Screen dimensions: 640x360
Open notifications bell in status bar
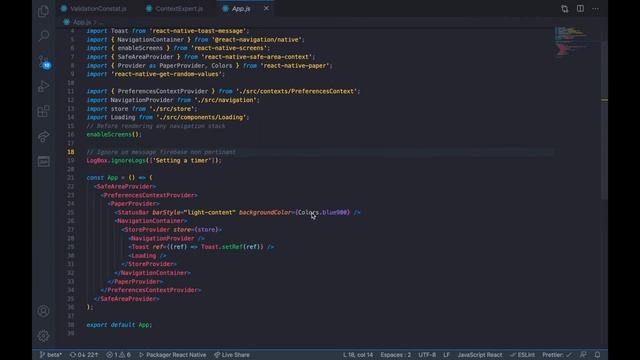(597, 355)
